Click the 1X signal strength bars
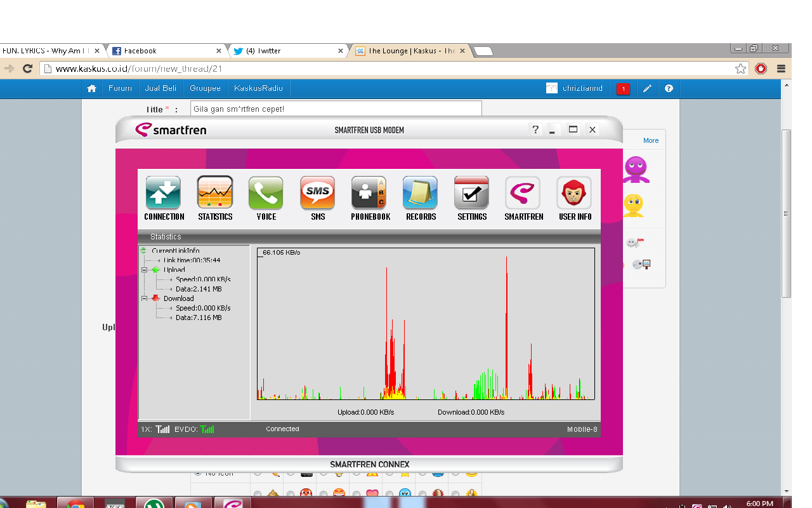 163,429
